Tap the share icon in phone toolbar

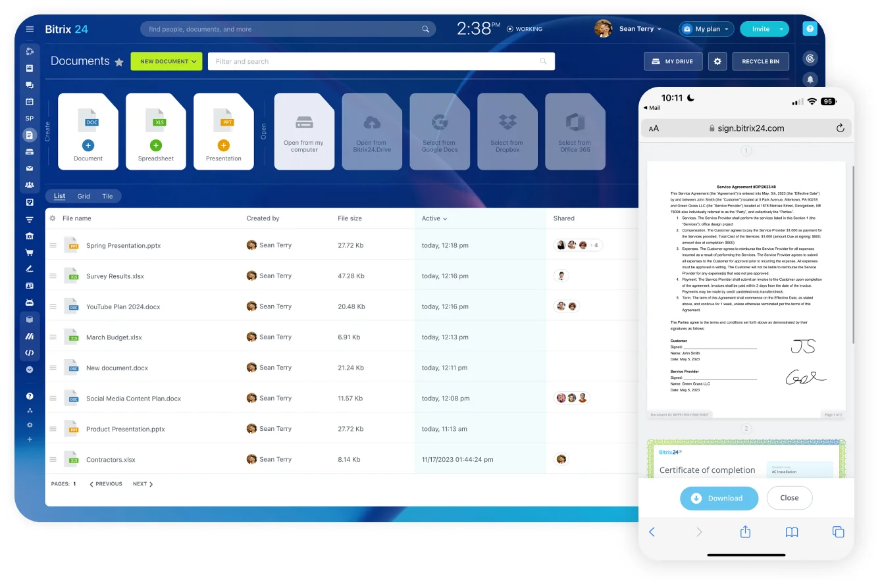click(x=745, y=531)
